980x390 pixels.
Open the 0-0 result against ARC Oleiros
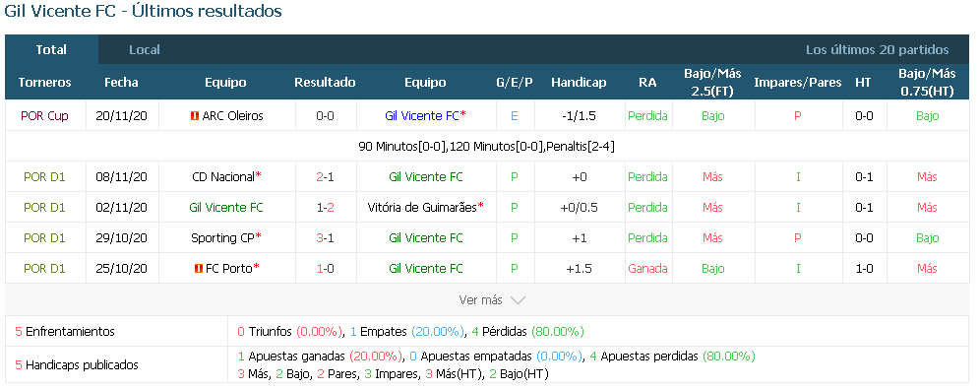pos(325,116)
